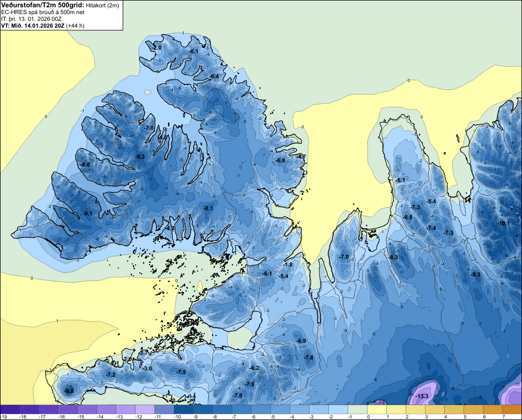Select the orange legend swatch above 7

tap(512, 410)
